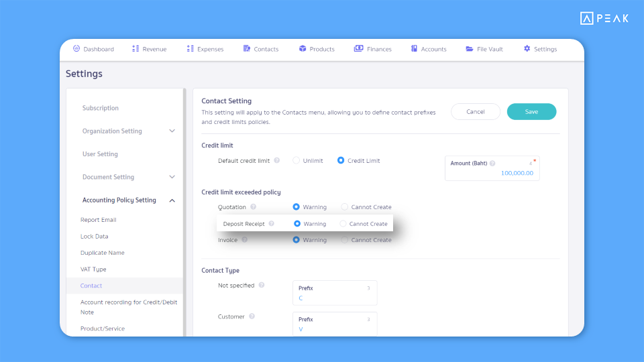644x362 pixels.
Task: Open File Vault menu
Action: pos(484,49)
